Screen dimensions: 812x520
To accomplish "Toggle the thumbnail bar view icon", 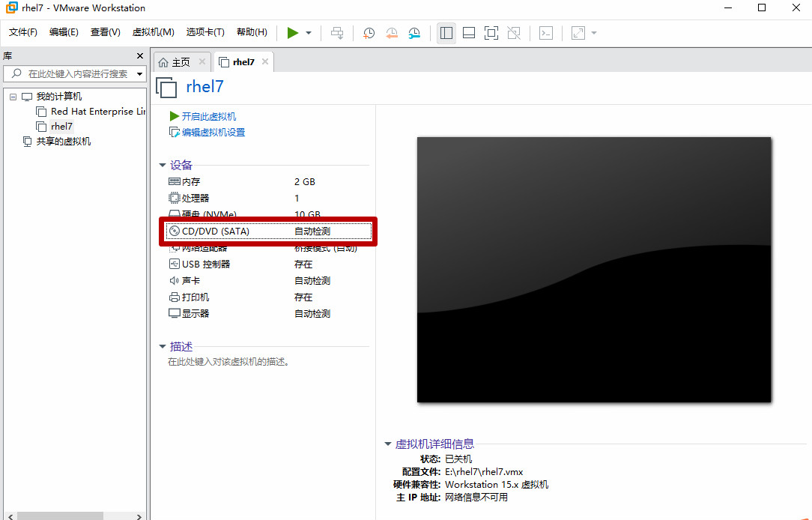I will (x=469, y=33).
